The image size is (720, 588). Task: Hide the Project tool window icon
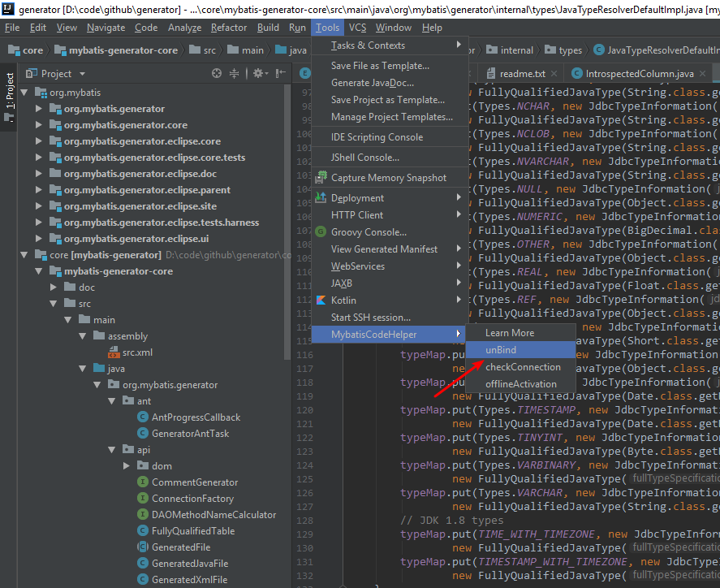[281, 73]
